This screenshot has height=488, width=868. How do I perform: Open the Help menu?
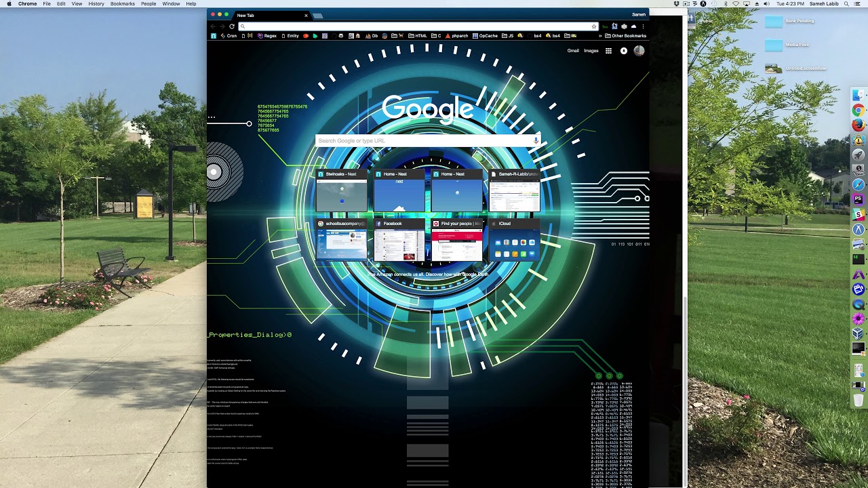click(191, 4)
